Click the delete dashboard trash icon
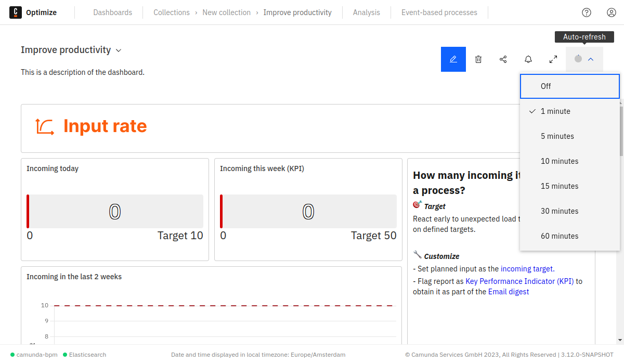 pyautogui.click(x=478, y=59)
